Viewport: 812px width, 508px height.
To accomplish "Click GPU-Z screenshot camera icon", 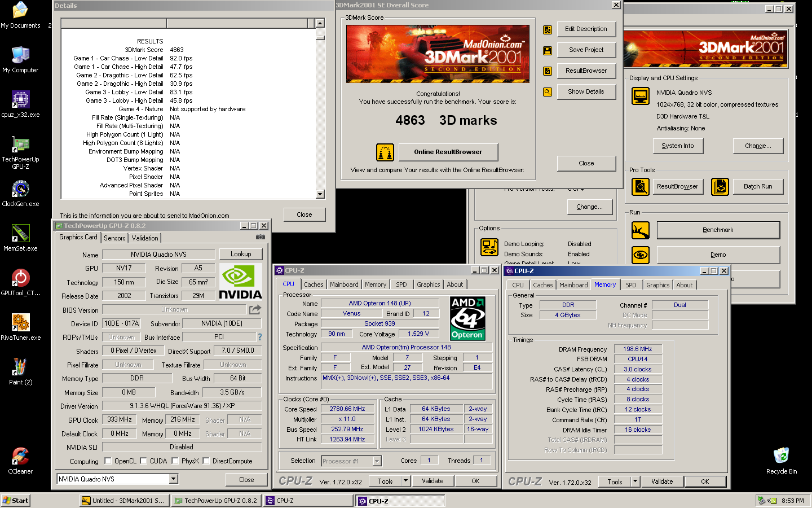I will 261,237.
